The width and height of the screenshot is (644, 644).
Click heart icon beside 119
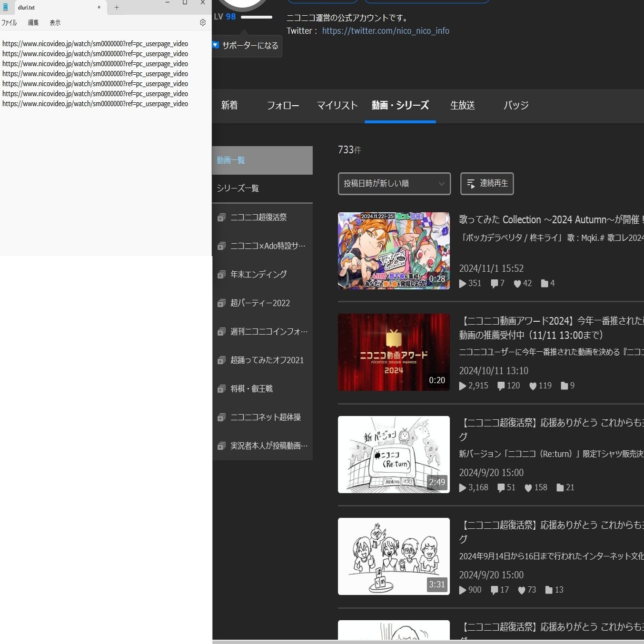(533, 386)
